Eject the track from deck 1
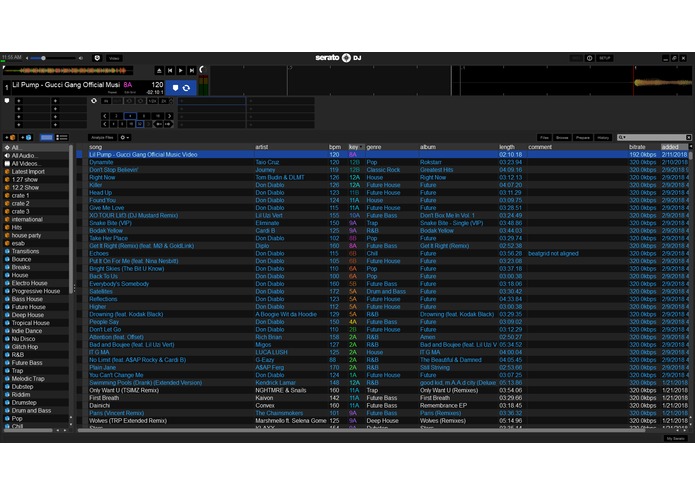The image size is (695, 494). (159, 70)
